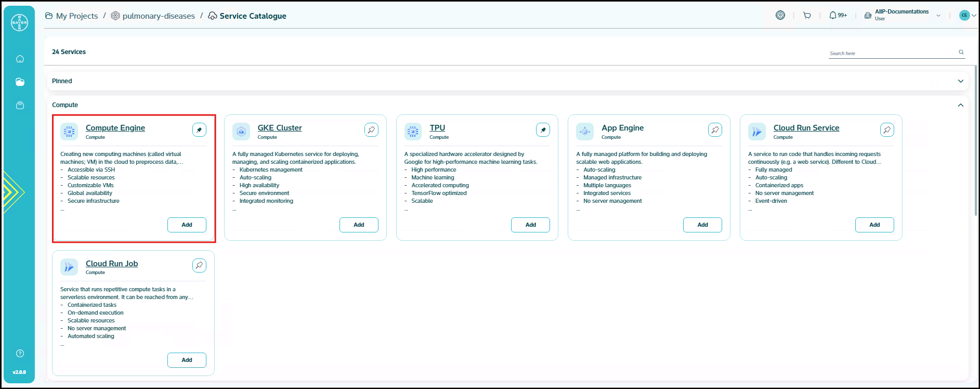The image size is (980, 389).
Task: Toggle pin on the TPU service
Action: [x=543, y=130]
